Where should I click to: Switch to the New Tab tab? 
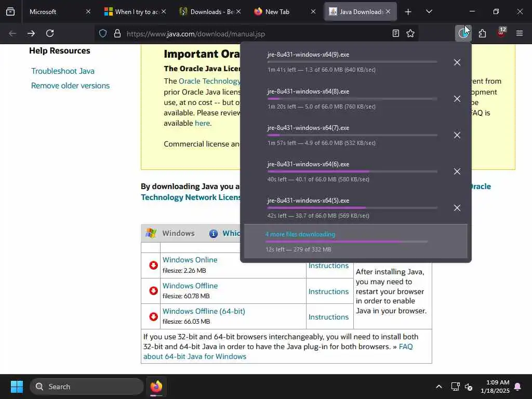(284, 12)
